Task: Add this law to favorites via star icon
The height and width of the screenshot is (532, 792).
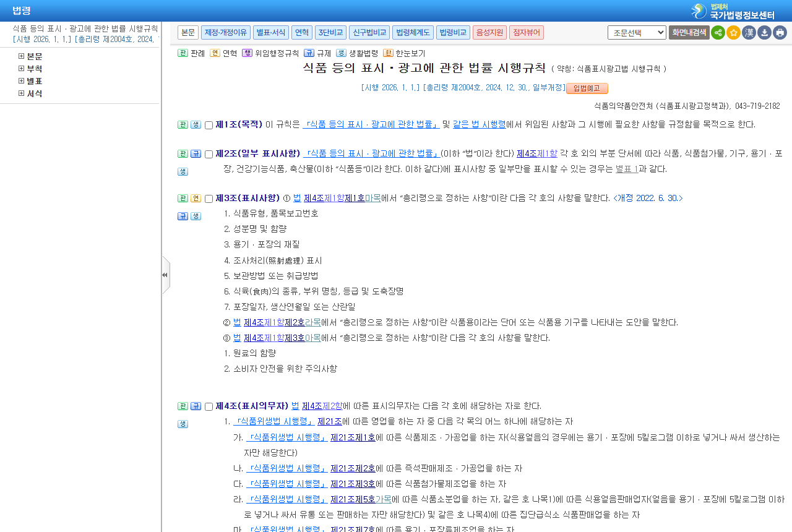Action: (x=733, y=33)
